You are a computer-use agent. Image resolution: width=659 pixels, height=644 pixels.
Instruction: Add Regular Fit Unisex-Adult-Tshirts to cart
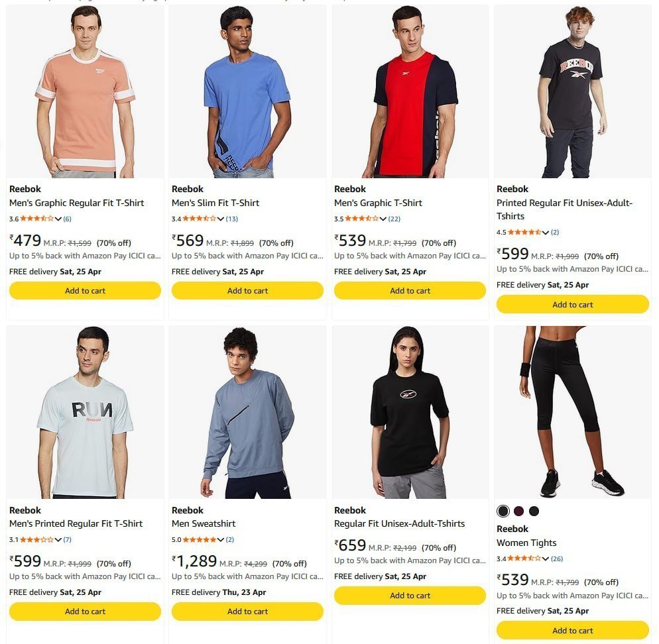410,595
